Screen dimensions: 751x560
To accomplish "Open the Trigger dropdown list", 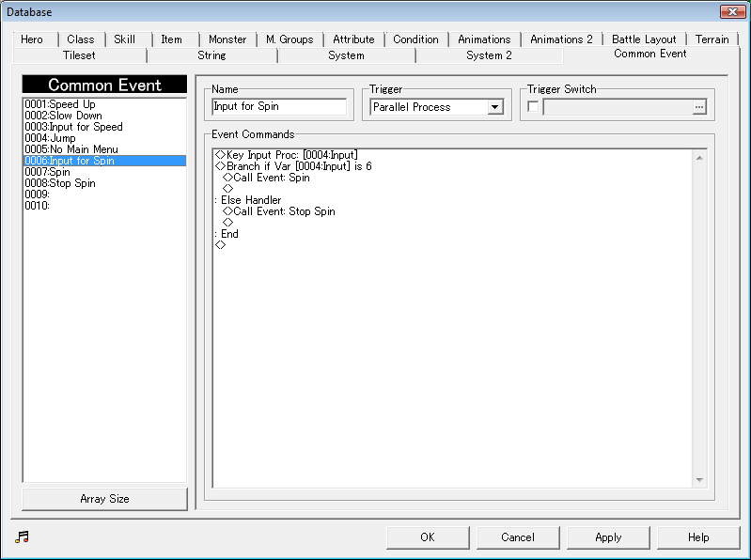I will click(495, 107).
